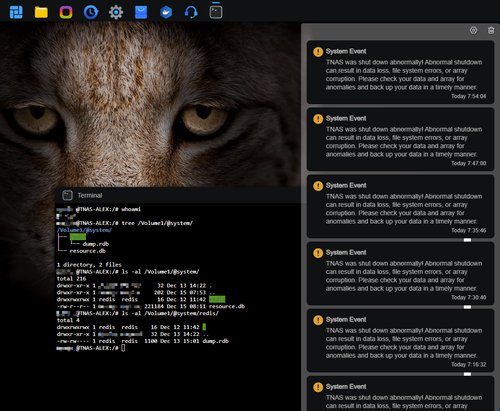Click the 'ls -al /Volume1/@system/redis/' command
This screenshot has height=411, width=500.
[x=170, y=313]
